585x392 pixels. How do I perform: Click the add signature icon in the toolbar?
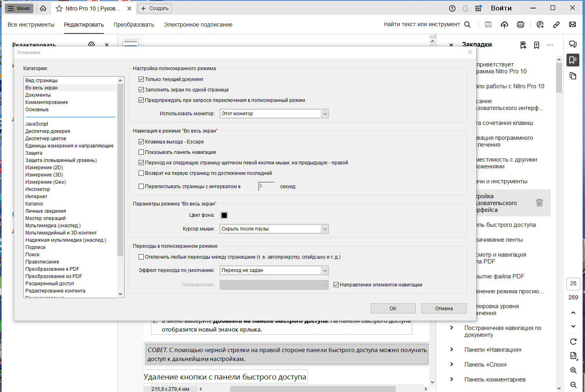click(540, 25)
